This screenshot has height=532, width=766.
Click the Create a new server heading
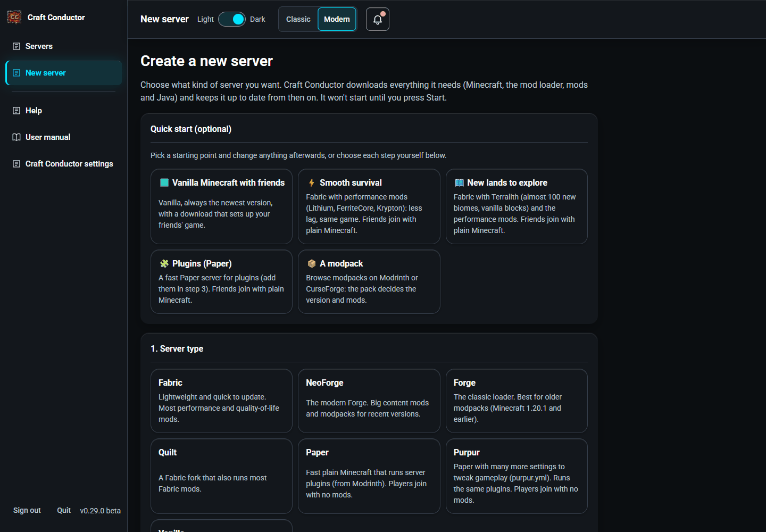pos(206,61)
